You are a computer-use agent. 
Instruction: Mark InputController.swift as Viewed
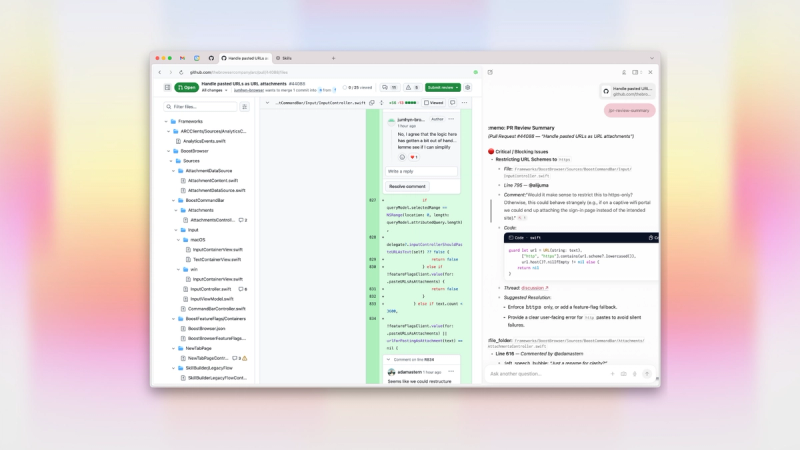(434, 103)
